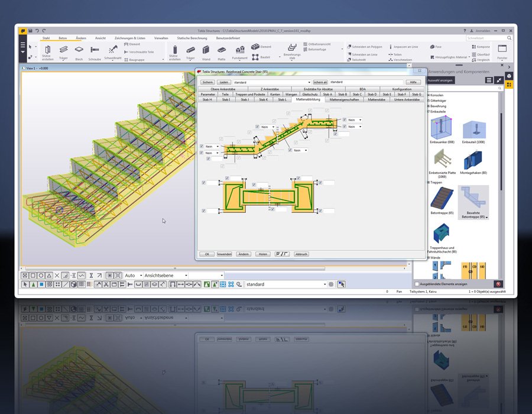Click the Hilfe button
The height and width of the screenshot is (414, 532).
point(413,82)
